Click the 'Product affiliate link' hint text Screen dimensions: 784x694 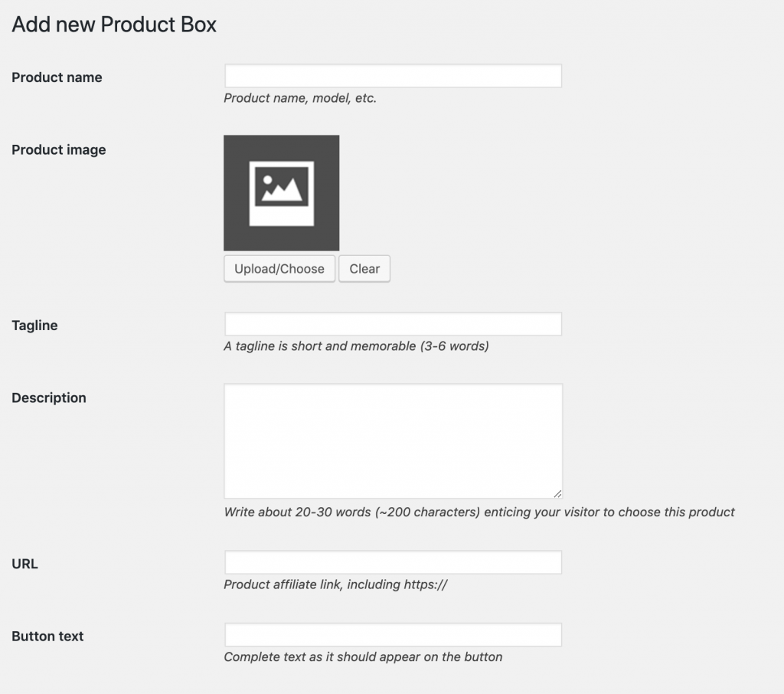[x=335, y=584]
